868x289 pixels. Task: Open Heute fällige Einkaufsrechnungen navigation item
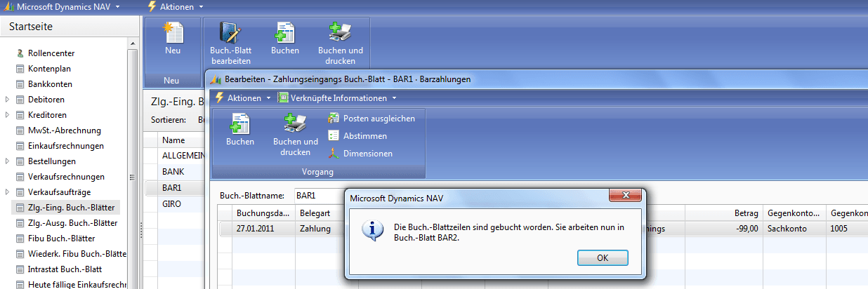pyautogui.click(x=77, y=284)
